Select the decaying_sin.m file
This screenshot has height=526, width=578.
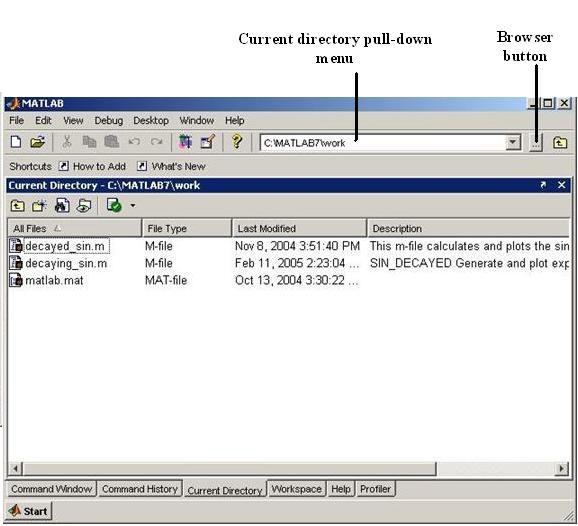(x=66, y=263)
